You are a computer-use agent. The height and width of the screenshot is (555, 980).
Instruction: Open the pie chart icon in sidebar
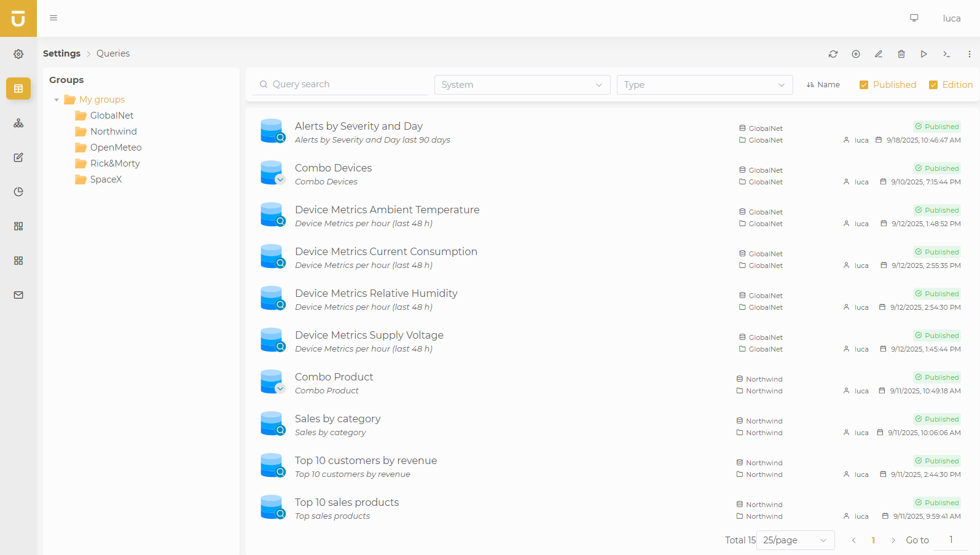pos(18,192)
